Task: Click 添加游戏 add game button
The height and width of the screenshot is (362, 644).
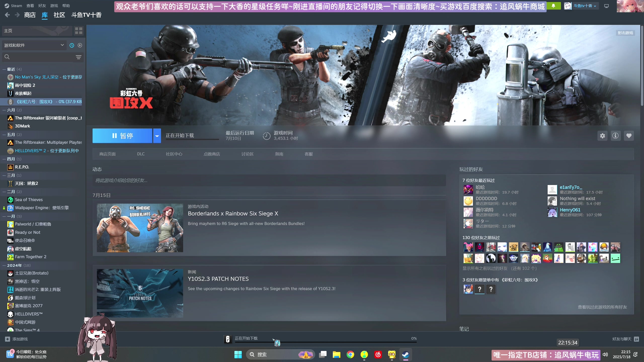Action: tap(16, 339)
